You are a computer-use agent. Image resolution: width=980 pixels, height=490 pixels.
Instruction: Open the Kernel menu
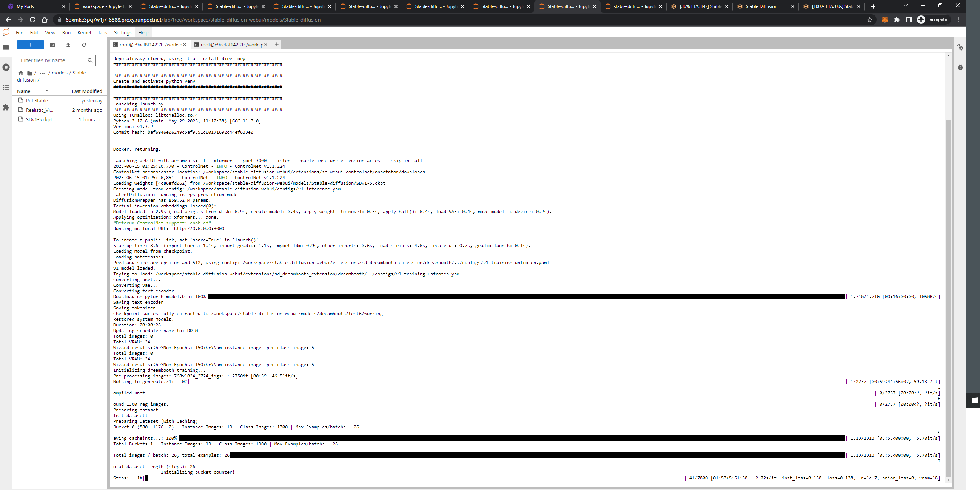point(84,33)
